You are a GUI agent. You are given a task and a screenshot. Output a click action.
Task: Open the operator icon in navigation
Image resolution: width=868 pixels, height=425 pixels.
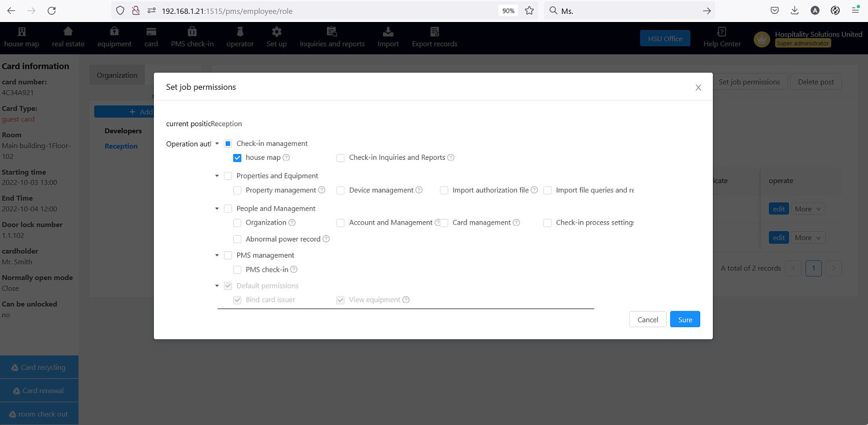click(240, 32)
